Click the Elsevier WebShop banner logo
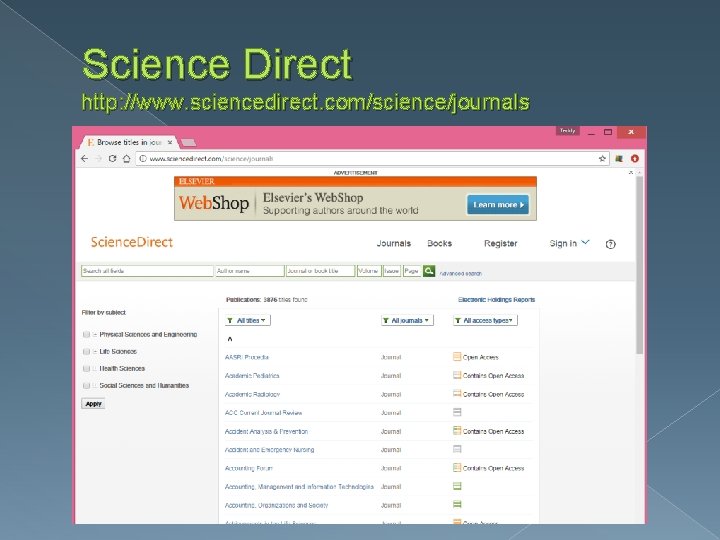The width and height of the screenshot is (720, 540). point(214,203)
